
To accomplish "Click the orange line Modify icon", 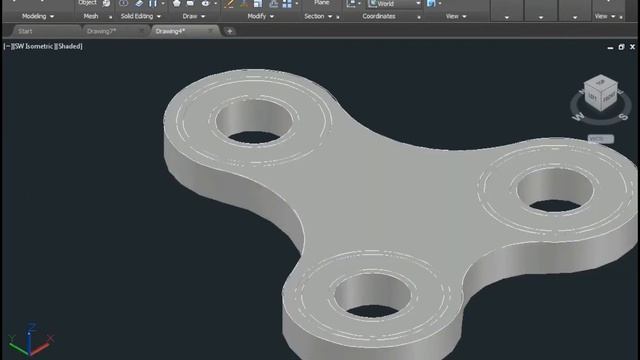I will [x=229, y=4].
